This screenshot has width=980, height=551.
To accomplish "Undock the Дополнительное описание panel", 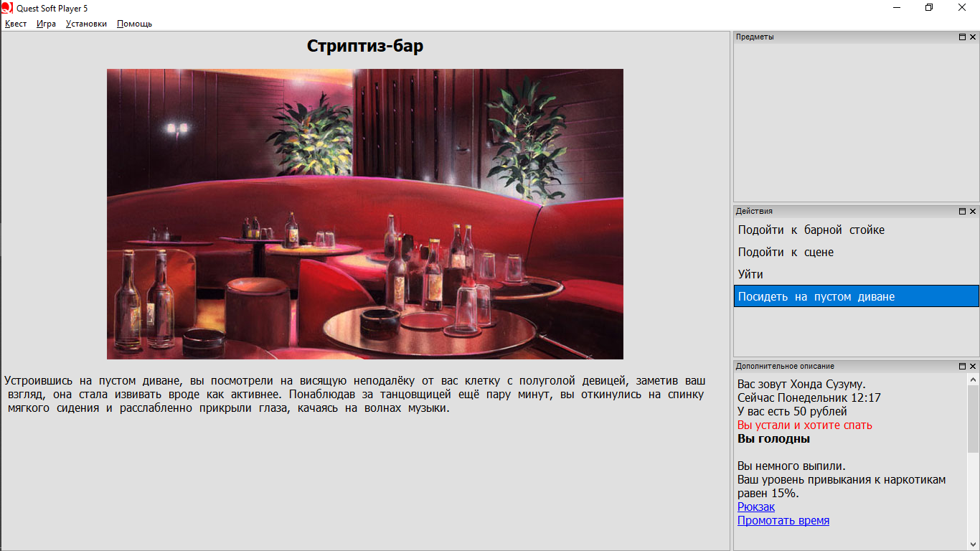I will click(963, 366).
